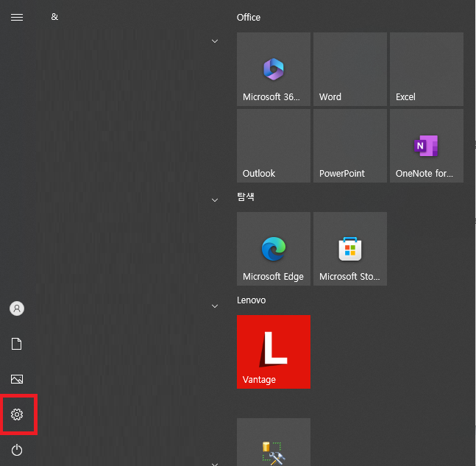Select the 탐색 group header
The width and height of the screenshot is (476, 466).
tap(245, 197)
